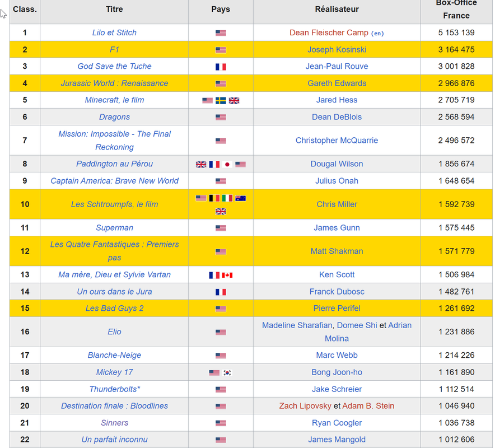Open the Adam B. Stein red link
The width and height of the screenshot is (495, 448).
(x=368, y=406)
